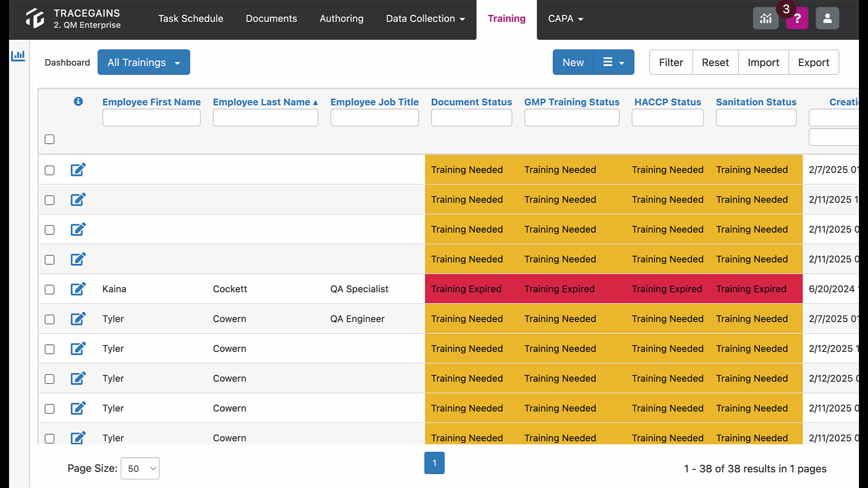Edit the record created 2/7/2025 with blank name

[78, 169]
